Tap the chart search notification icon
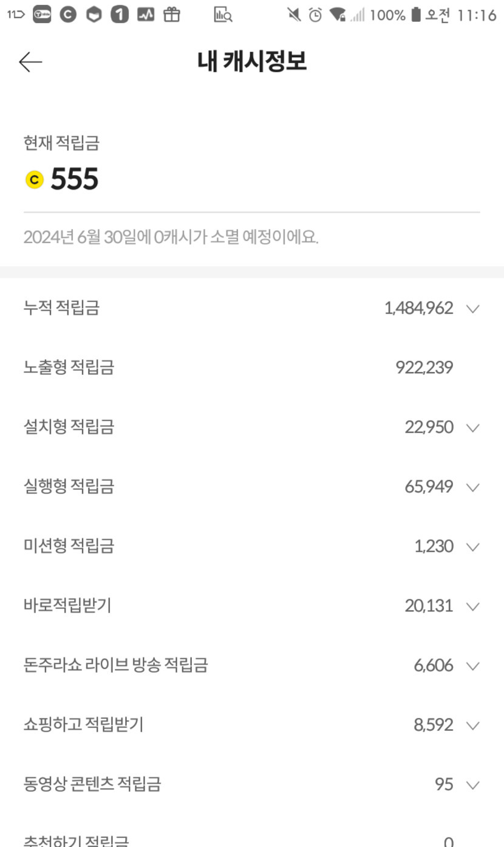This screenshot has height=847, width=504. pyautogui.click(x=223, y=15)
